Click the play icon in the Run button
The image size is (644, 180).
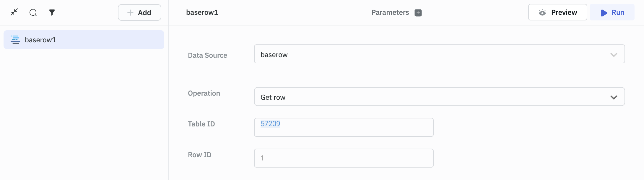(604, 13)
